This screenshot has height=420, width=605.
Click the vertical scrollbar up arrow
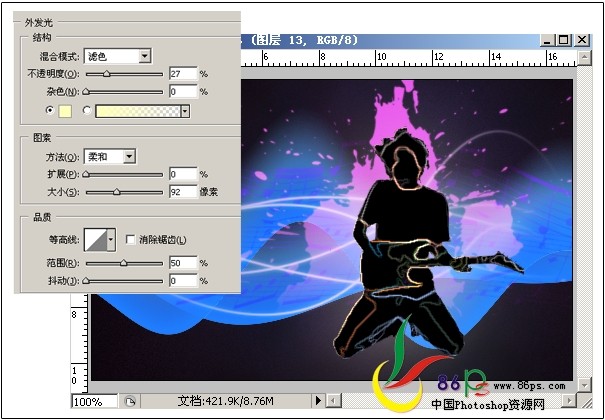(x=585, y=58)
